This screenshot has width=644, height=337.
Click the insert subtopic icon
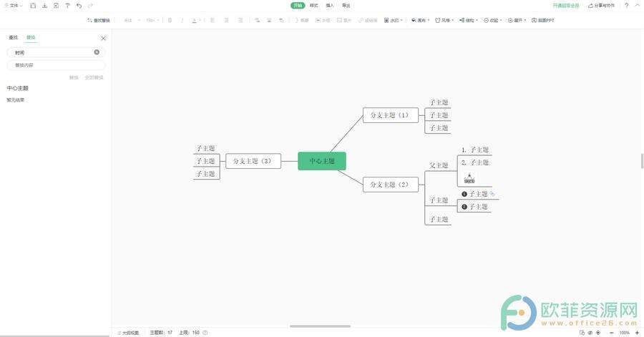click(x=257, y=20)
